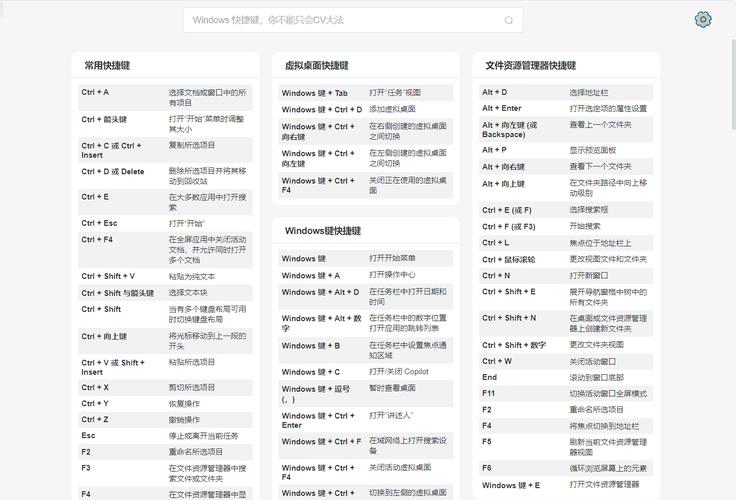Screen dimensions: 736x500
Task: Click the Windows 键 + E row
Action: (566, 485)
